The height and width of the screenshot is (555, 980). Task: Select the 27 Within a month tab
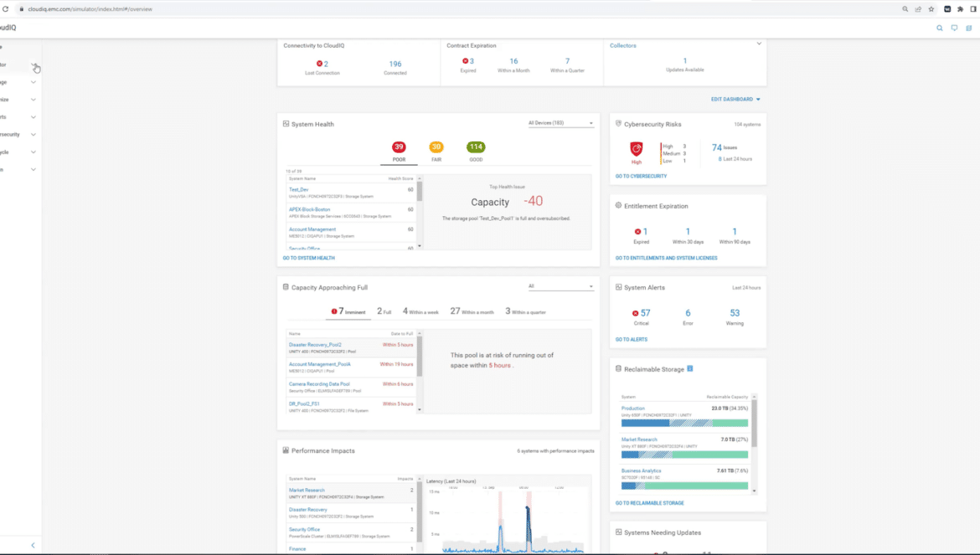[x=472, y=311]
